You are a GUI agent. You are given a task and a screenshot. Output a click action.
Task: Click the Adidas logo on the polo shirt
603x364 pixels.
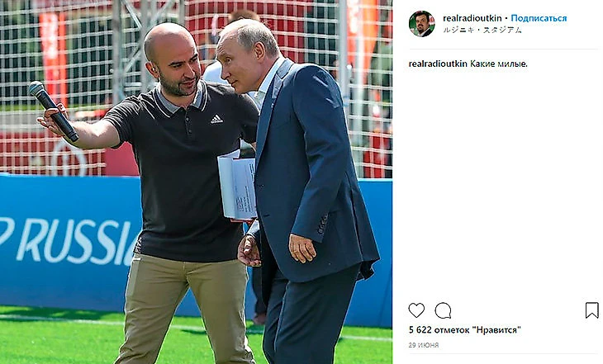coord(217,119)
